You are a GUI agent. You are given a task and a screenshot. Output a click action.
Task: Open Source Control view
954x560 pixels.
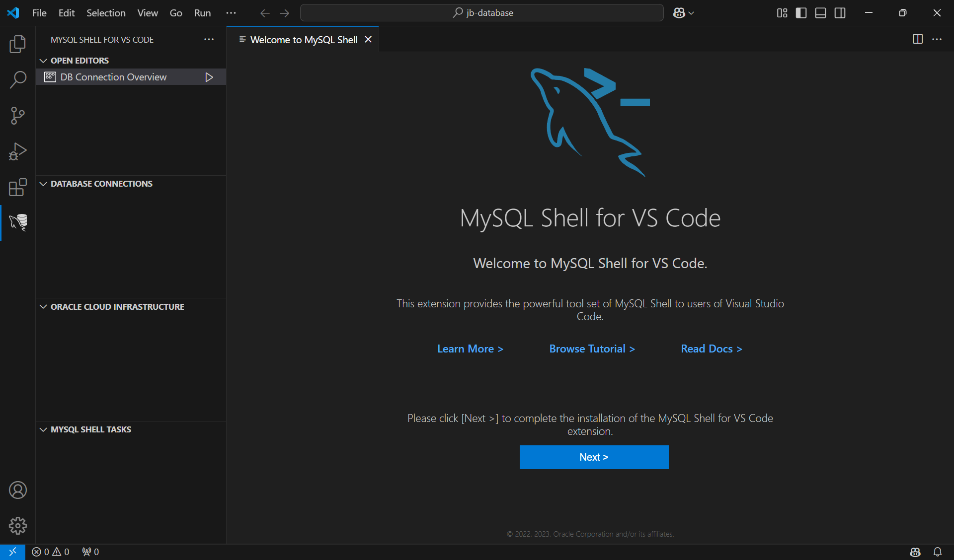tap(18, 115)
